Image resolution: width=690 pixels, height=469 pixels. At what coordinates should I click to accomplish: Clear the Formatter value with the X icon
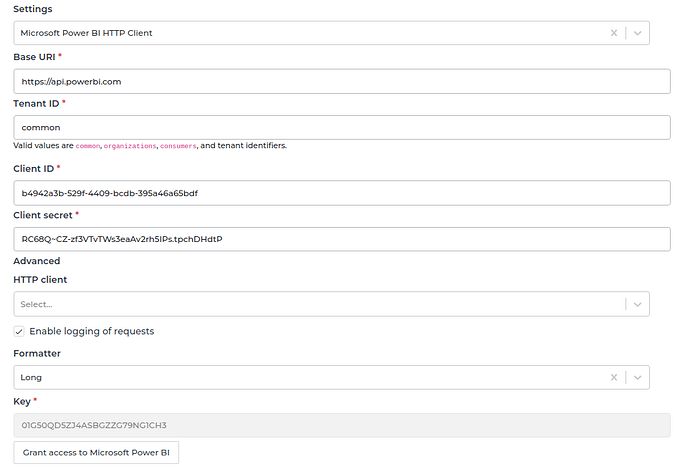click(613, 377)
